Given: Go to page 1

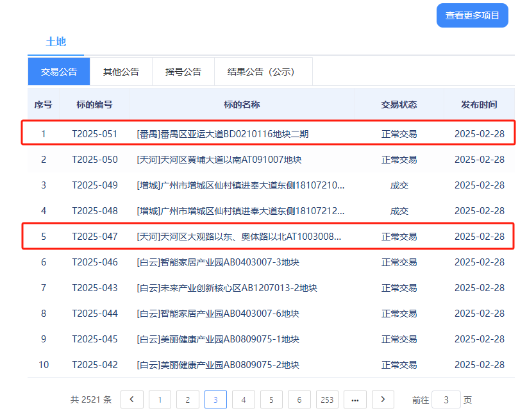Looking at the screenshot, I should 160,399.
